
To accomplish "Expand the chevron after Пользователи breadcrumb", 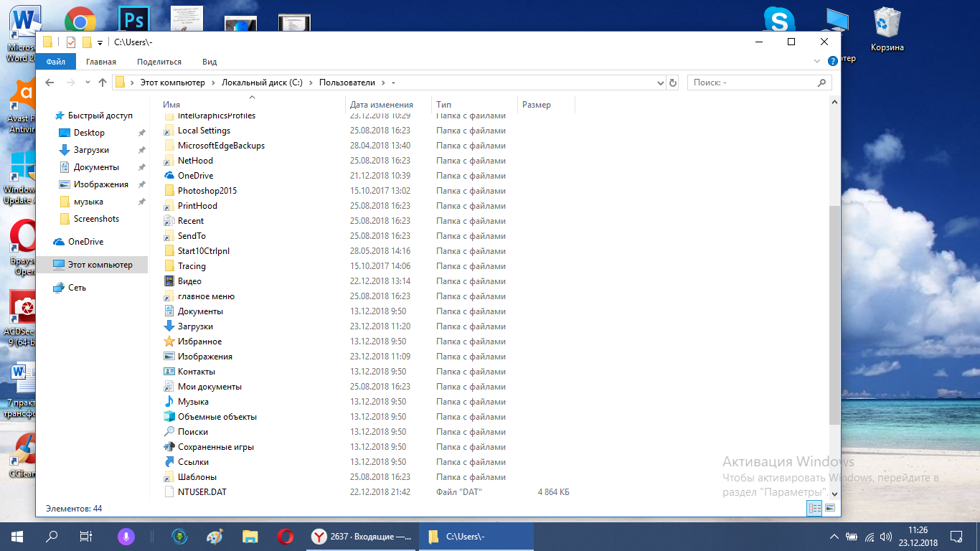I will click(x=384, y=83).
